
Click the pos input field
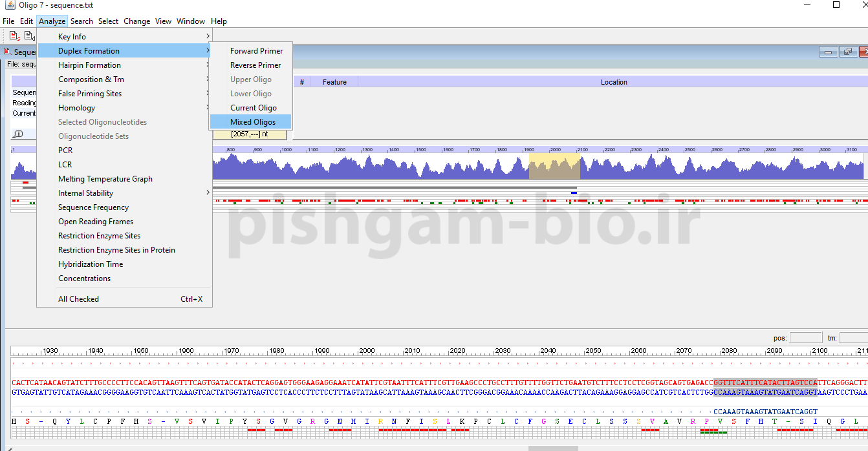point(806,338)
